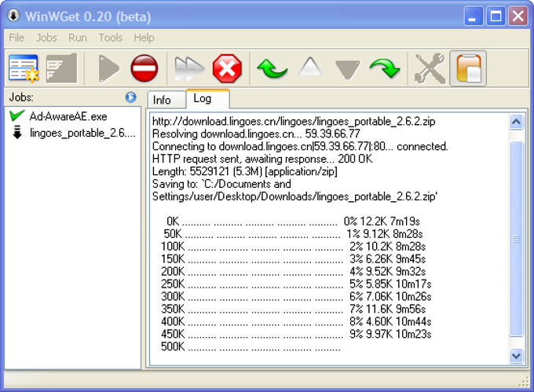
Task: Move job to bottom with green down arrow
Action: click(385, 68)
